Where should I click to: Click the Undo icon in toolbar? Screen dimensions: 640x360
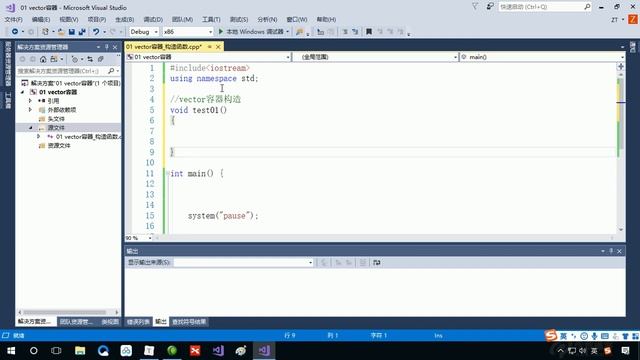click(x=96, y=31)
